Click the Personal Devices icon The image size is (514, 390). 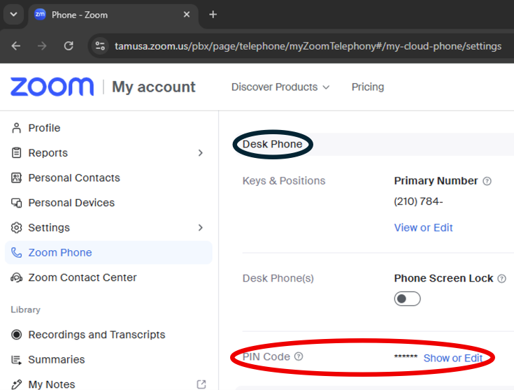(16, 203)
